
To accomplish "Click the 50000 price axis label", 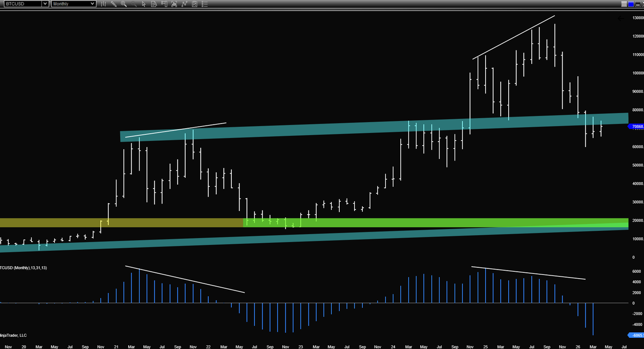I will click(638, 165).
